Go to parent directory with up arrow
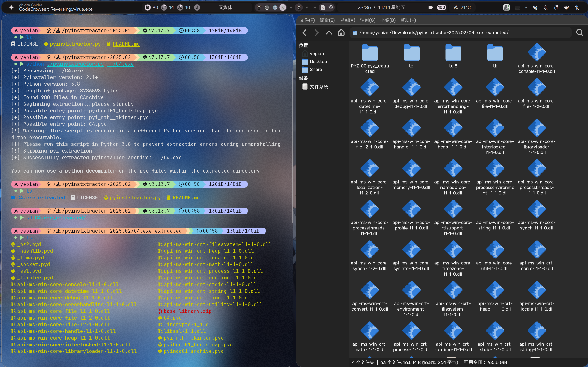This screenshot has height=367, width=588. 329,32
